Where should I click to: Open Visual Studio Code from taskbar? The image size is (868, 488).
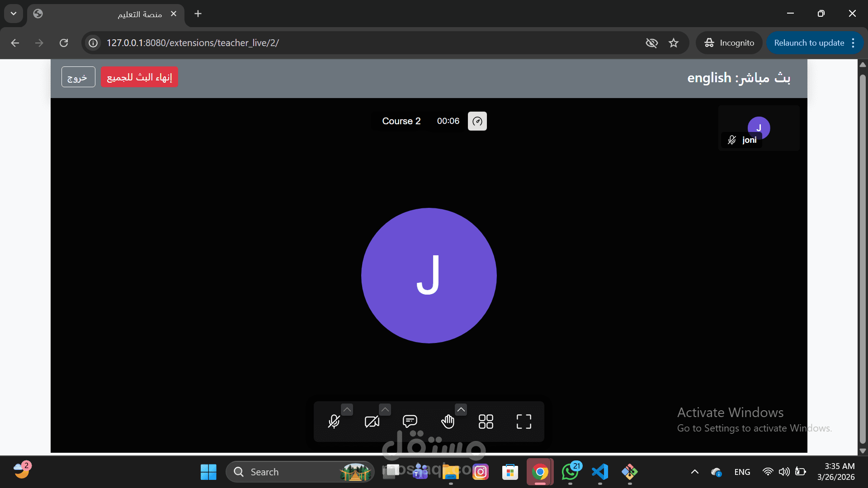[x=600, y=472]
